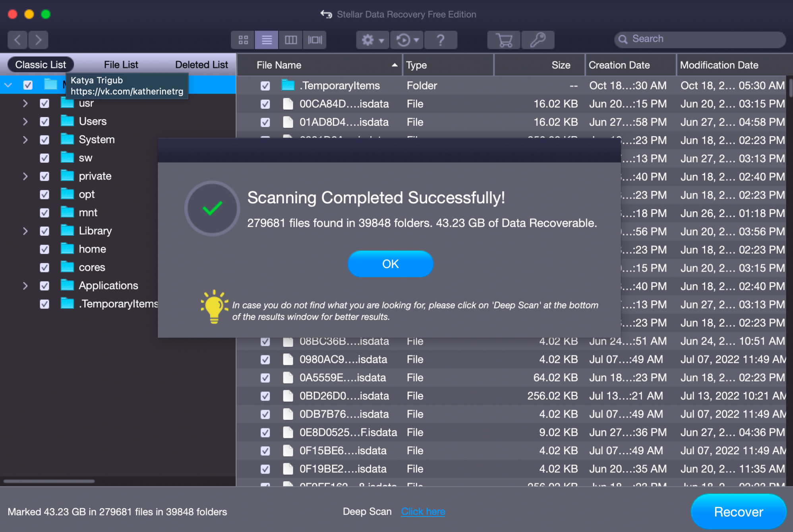Uncheck the Users folder checkbox
The width and height of the screenshot is (793, 532).
click(44, 121)
